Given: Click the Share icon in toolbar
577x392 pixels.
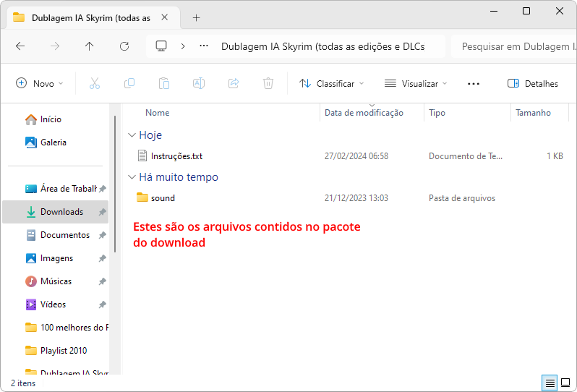Looking at the screenshot, I should [234, 84].
